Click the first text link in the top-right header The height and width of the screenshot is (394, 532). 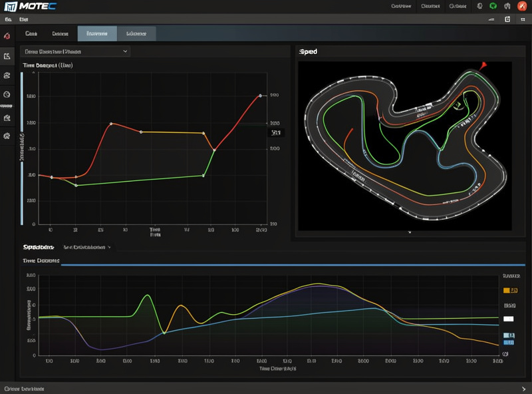pyautogui.click(x=401, y=6)
